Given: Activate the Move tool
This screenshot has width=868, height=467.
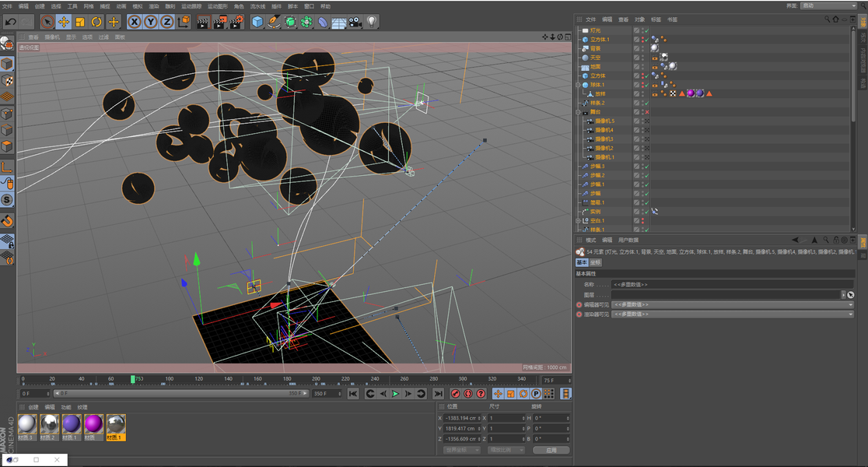Looking at the screenshot, I should point(64,22).
